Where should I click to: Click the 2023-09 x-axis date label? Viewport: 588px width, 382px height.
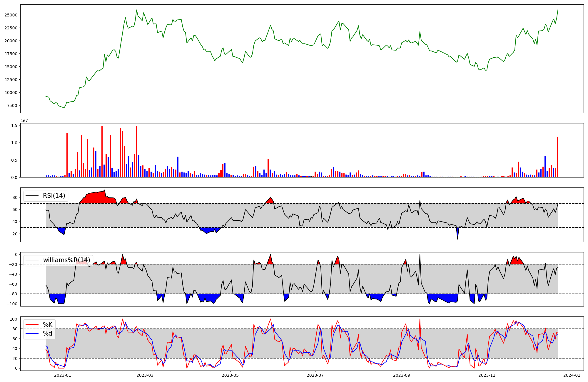(402, 375)
